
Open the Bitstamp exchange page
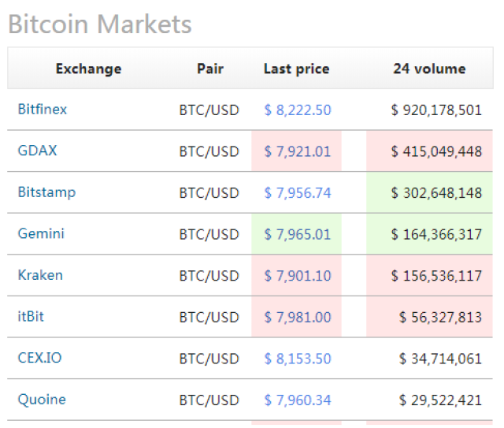point(46,192)
